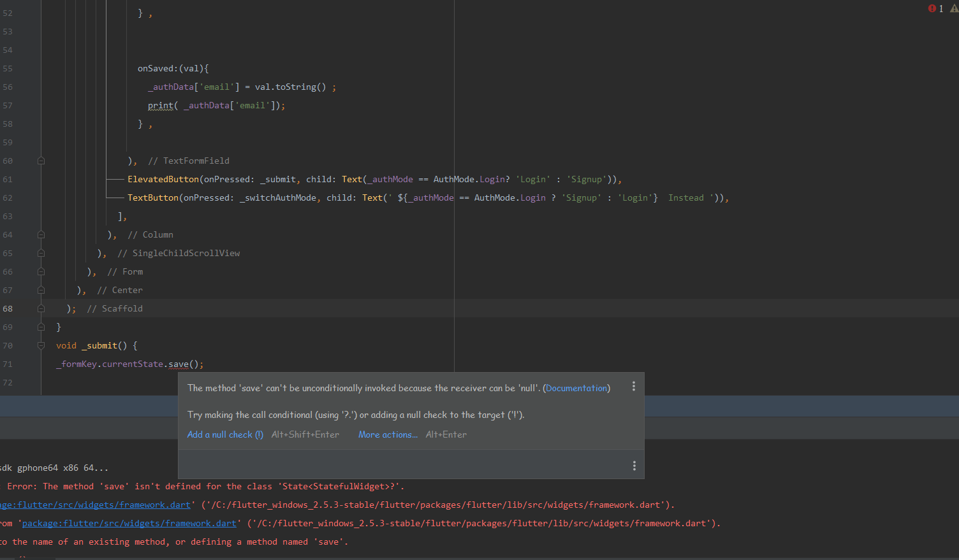Collapse the fold marker at the Form closing line
This screenshot has height=560, width=959.
click(x=41, y=271)
